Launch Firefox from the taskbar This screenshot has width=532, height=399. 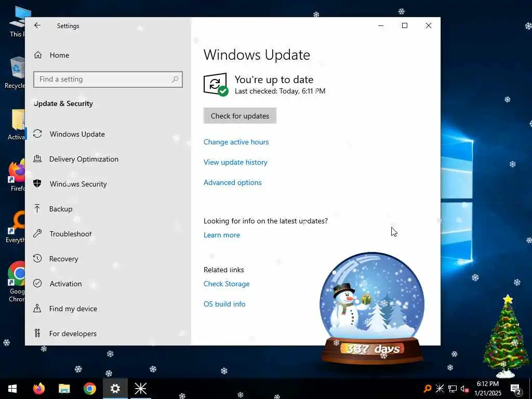38,389
